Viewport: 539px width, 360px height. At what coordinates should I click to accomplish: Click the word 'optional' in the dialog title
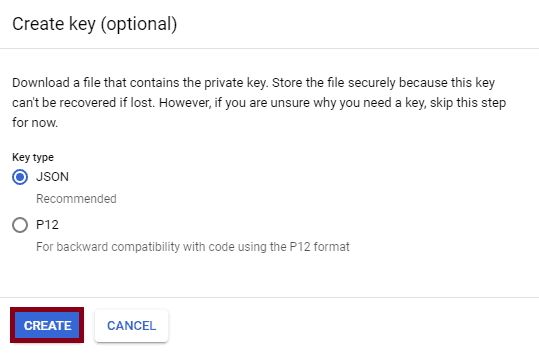pos(139,24)
